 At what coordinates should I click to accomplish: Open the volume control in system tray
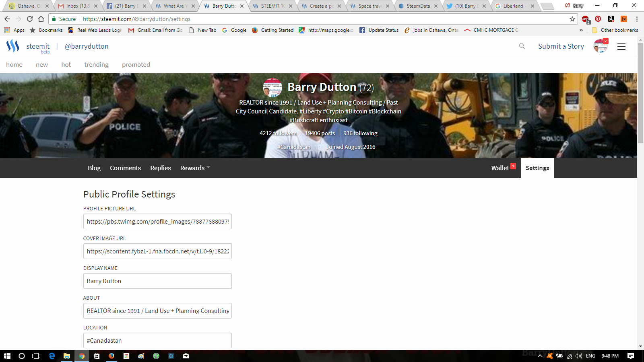click(x=579, y=356)
